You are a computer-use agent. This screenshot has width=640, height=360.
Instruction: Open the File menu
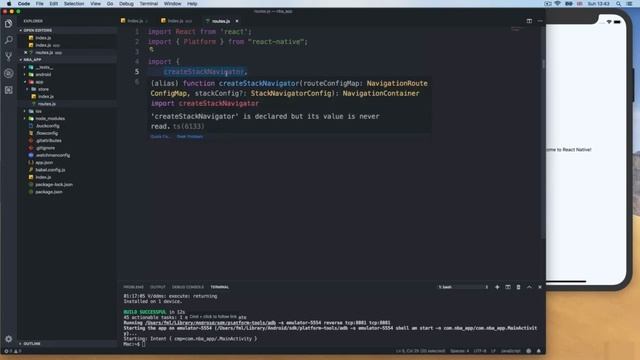click(39, 4)
